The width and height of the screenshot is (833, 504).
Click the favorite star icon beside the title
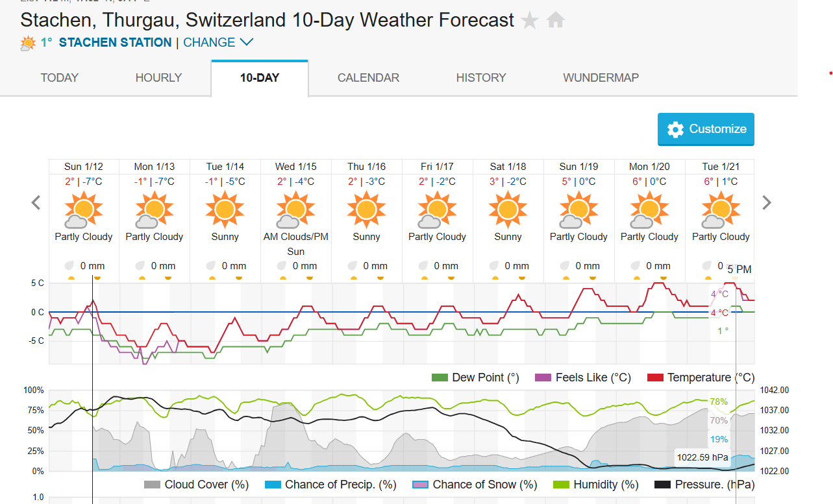[x=530, y=21]
